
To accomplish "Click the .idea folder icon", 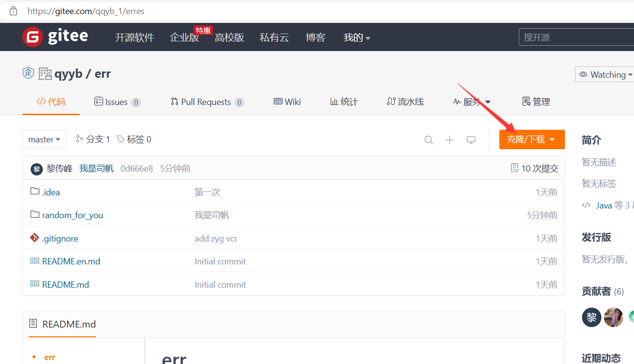I will [35, 191].
